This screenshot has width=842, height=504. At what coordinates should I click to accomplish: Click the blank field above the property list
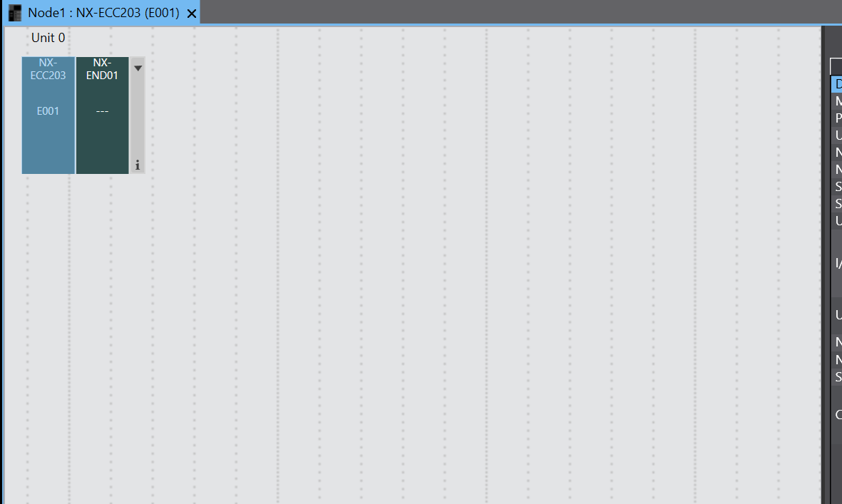coord(836,66)
